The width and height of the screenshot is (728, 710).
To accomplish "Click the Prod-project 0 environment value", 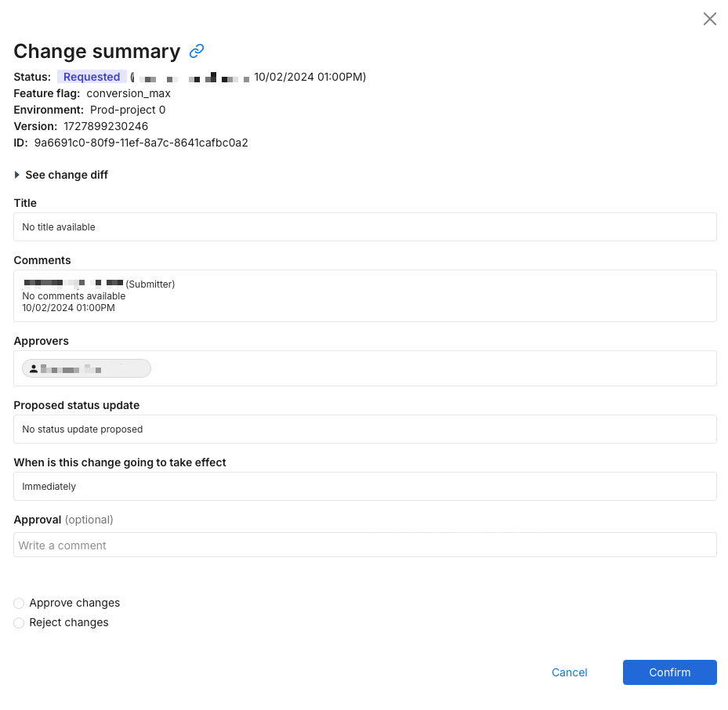I will [128, 110].
